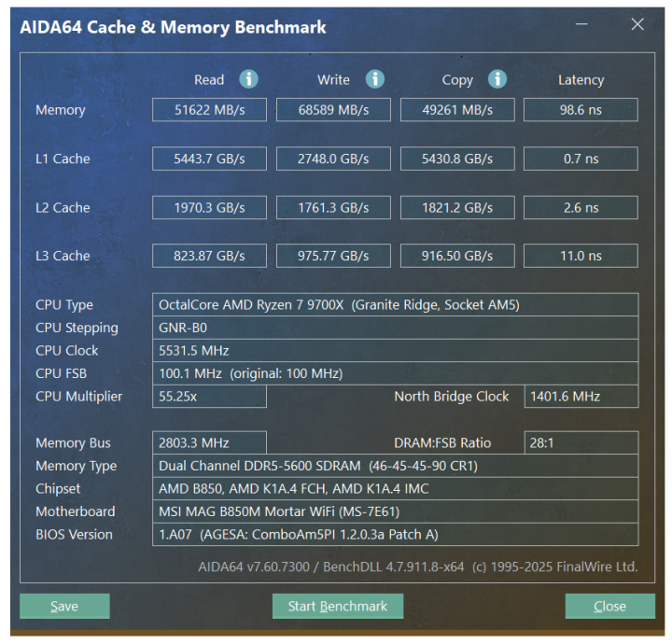The height and width of the screenshot is (644, 672).
Task: Click the Memory row label
Action: tap(61, 110)
